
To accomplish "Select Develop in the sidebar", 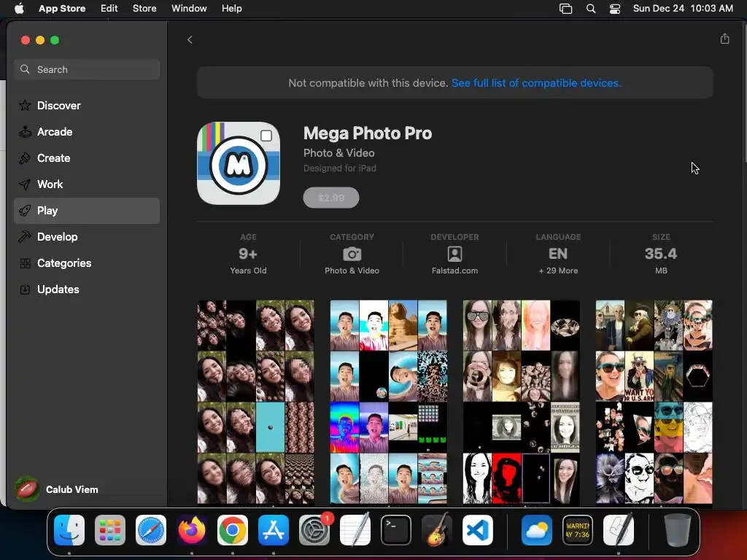I will [87, 237].
